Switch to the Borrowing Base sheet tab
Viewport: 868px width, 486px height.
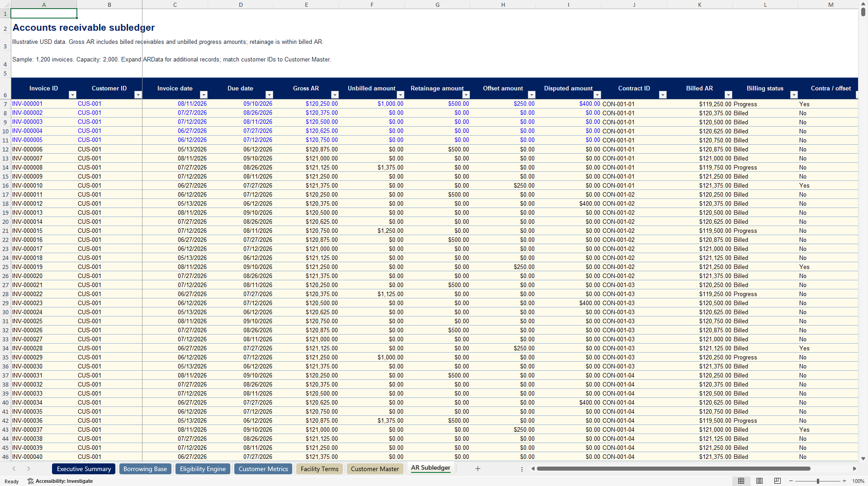145,469
